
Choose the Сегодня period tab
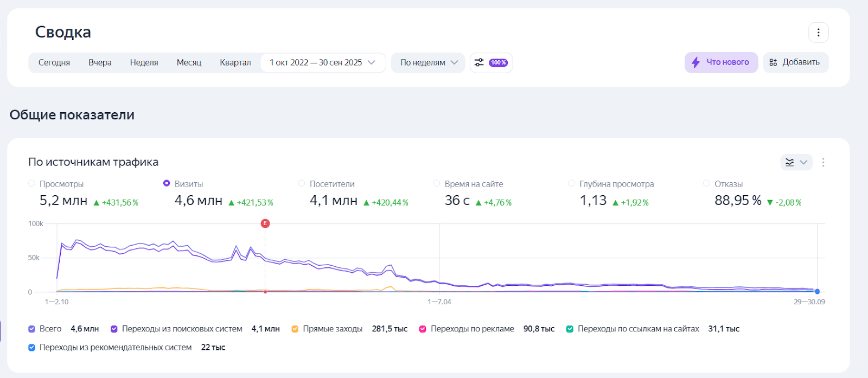click(54, 62)
